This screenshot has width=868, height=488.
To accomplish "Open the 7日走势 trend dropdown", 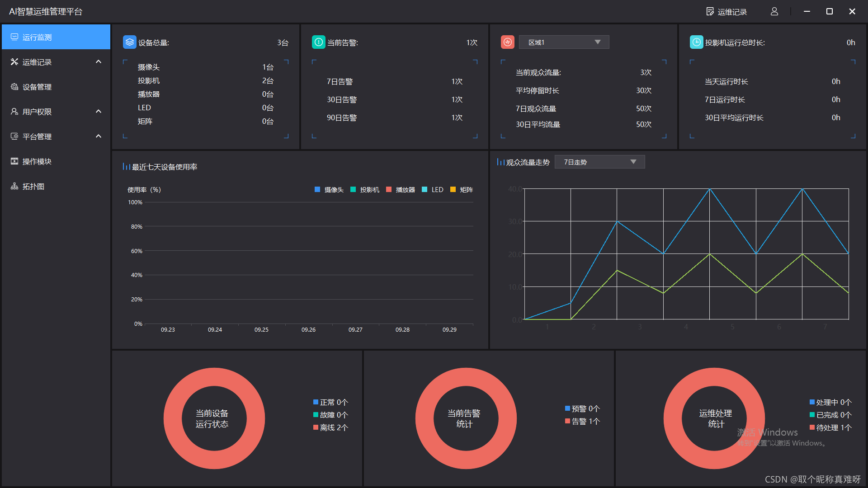I will (599, 162).
